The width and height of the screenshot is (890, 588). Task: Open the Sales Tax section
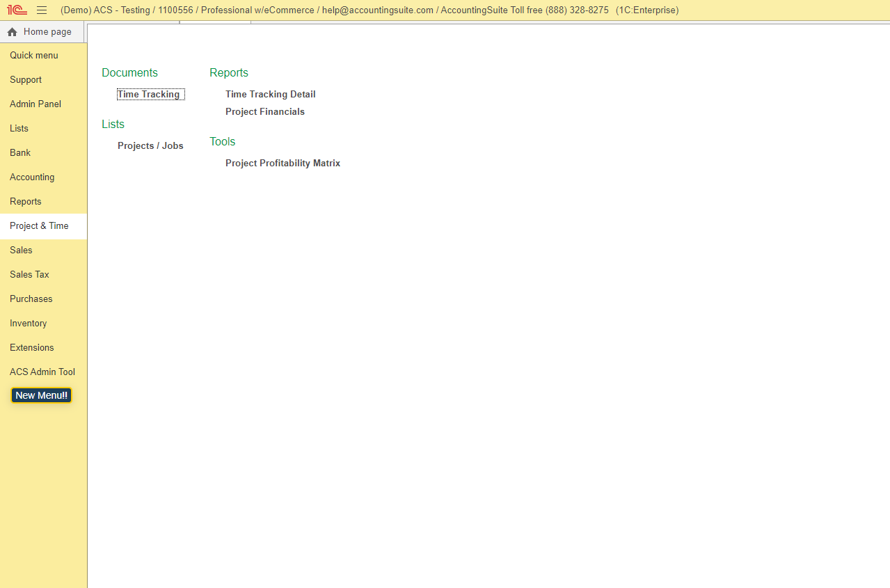(x=43, y=275)
